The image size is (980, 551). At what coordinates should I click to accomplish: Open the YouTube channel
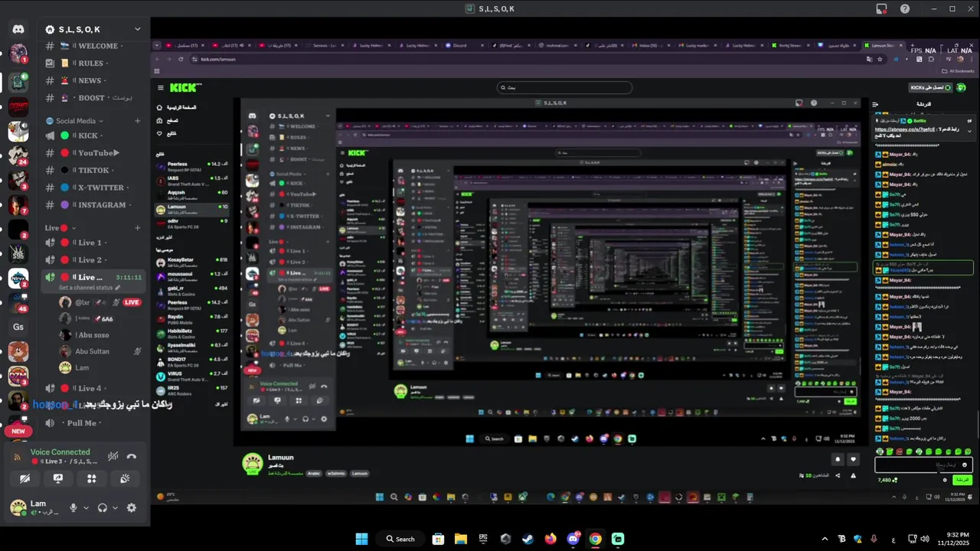pyautogui.click(x=94, y=153)
